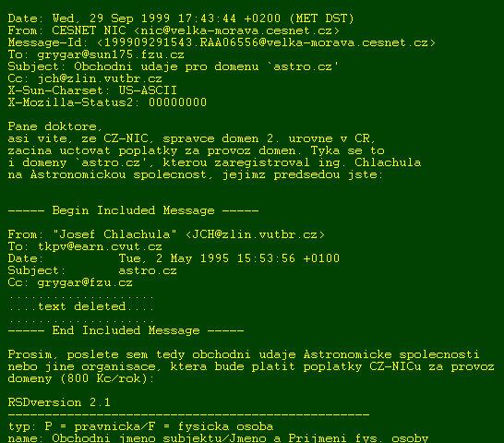The height and width of the screenshot is (443, 504).
Task: Click the Date header line at top
Action: pyautogui.click(x=181, y=18)
